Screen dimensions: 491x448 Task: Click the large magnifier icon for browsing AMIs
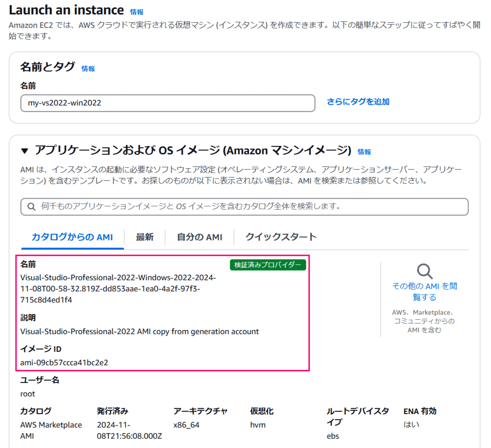point(424,271)
